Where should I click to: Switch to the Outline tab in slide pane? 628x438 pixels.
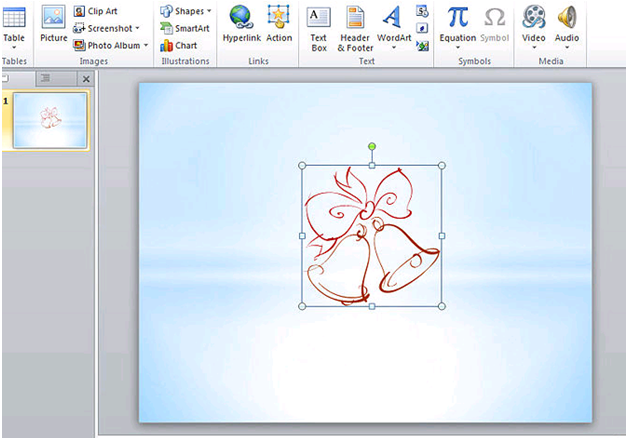pyautogui.click(x=44, y=78)
